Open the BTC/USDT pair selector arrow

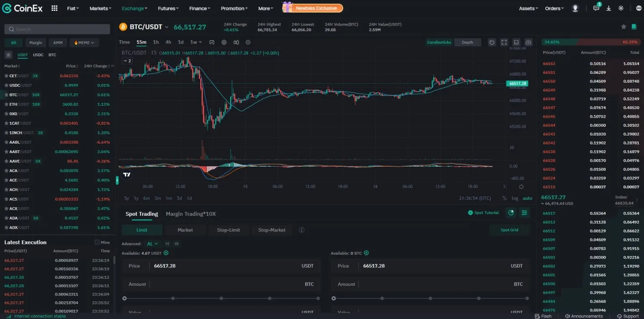point(166,27)
